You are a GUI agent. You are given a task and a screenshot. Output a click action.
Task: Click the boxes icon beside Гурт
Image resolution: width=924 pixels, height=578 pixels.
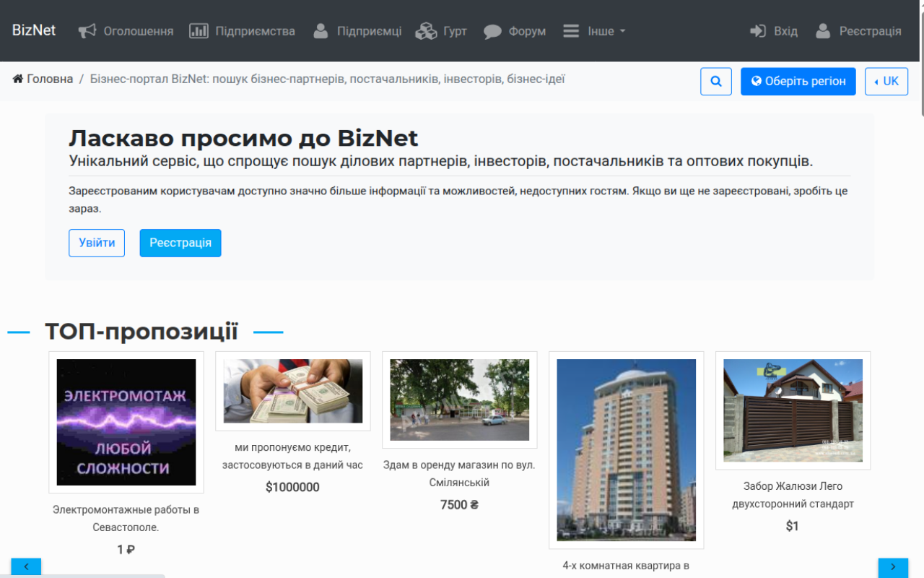point(427,31)
